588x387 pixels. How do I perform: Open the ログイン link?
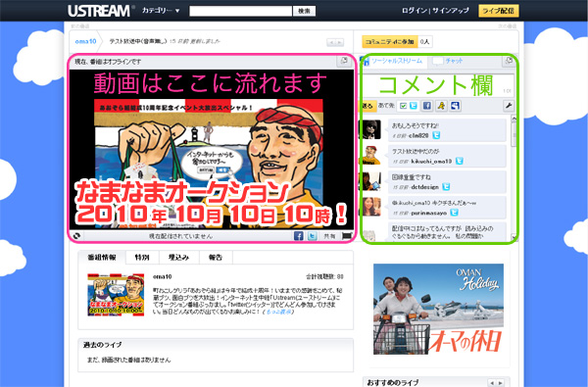coord(415,11)
